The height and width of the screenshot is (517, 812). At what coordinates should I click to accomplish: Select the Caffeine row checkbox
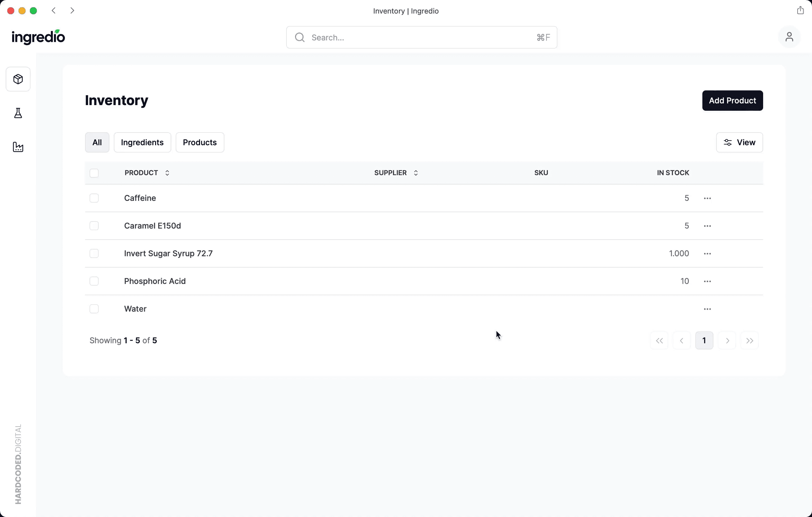coord(94,197)
